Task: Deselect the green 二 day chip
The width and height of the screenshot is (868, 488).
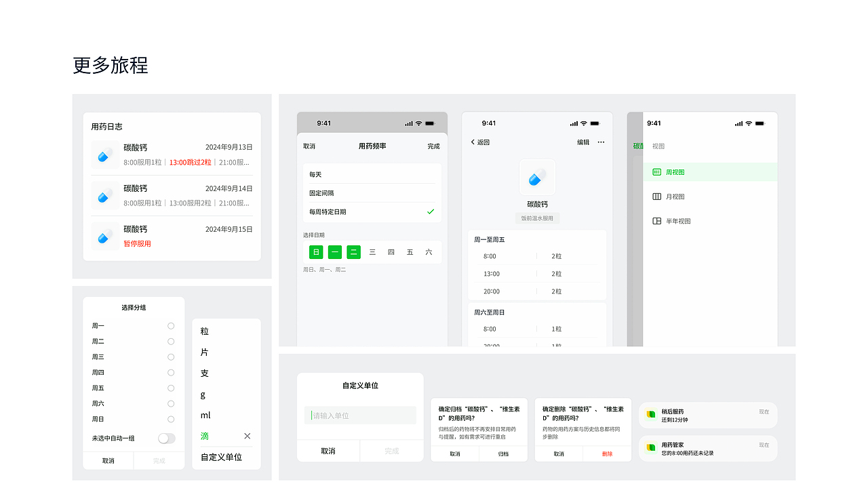Action: click(x=353, y=252)
